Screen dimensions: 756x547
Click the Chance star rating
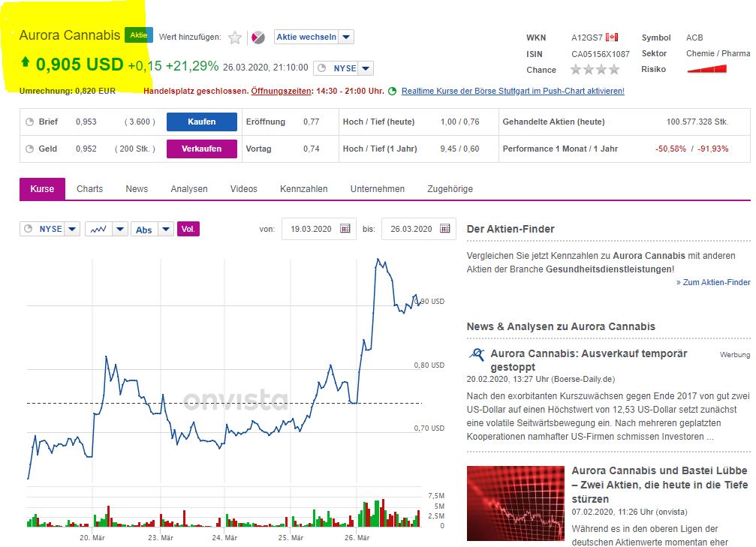tap(595, 69)
